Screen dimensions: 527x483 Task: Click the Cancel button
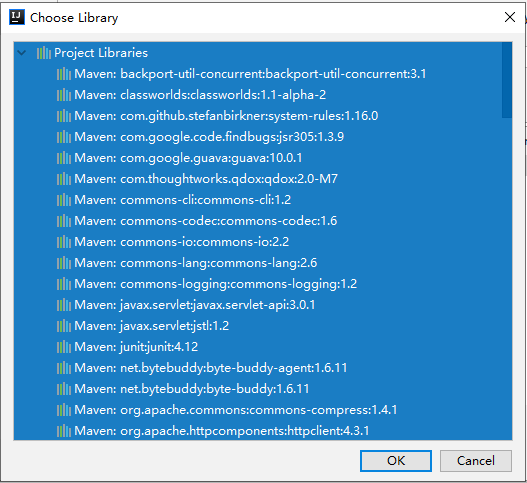(476, 460)
